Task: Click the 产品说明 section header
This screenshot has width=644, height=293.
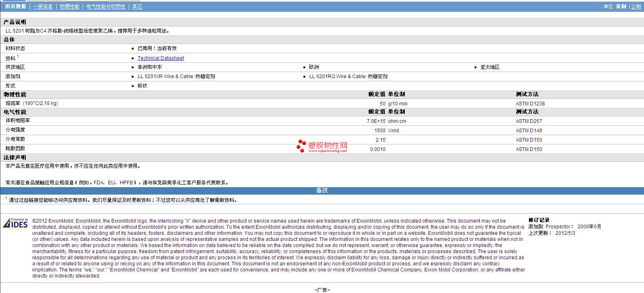Action: tap(15, 22)
